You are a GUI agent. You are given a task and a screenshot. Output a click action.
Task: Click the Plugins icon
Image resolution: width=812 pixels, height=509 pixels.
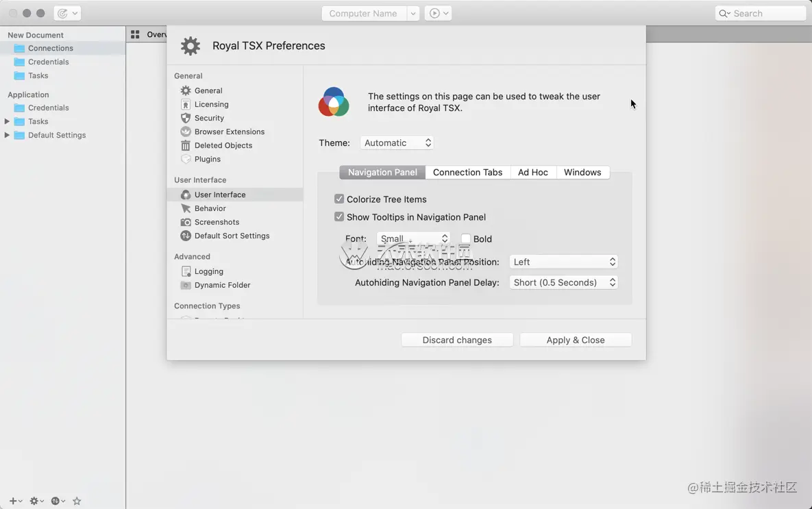click(186, 159)
